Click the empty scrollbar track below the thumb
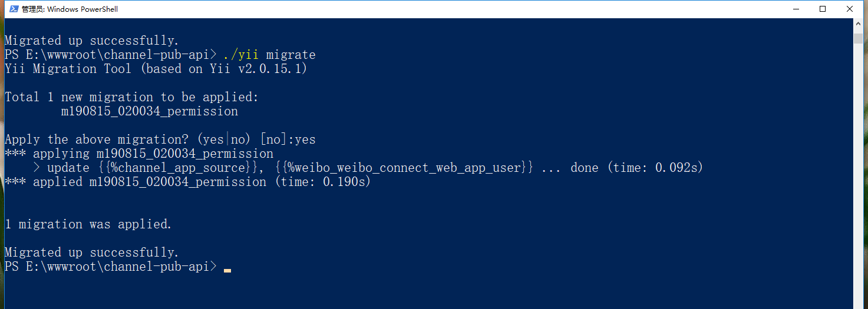 [x=858, y=177]
